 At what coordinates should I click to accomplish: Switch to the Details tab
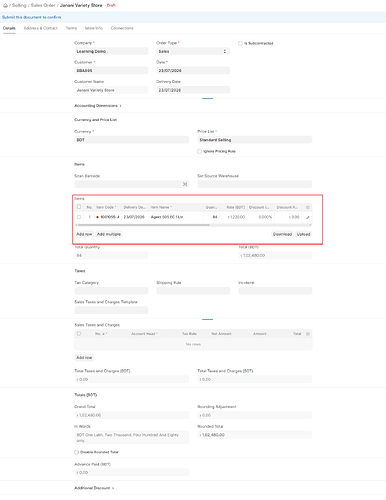point(9,28)
